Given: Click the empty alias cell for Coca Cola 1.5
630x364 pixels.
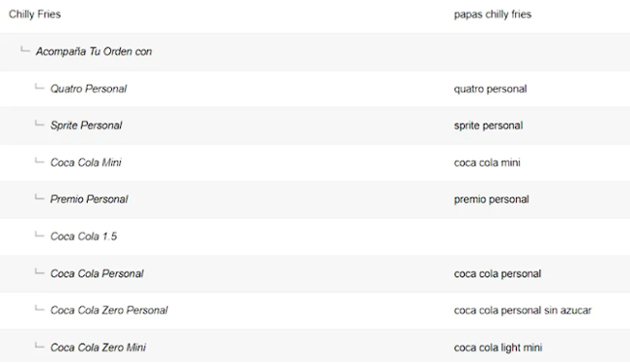Looking at the screenshot, I should 538,237.
